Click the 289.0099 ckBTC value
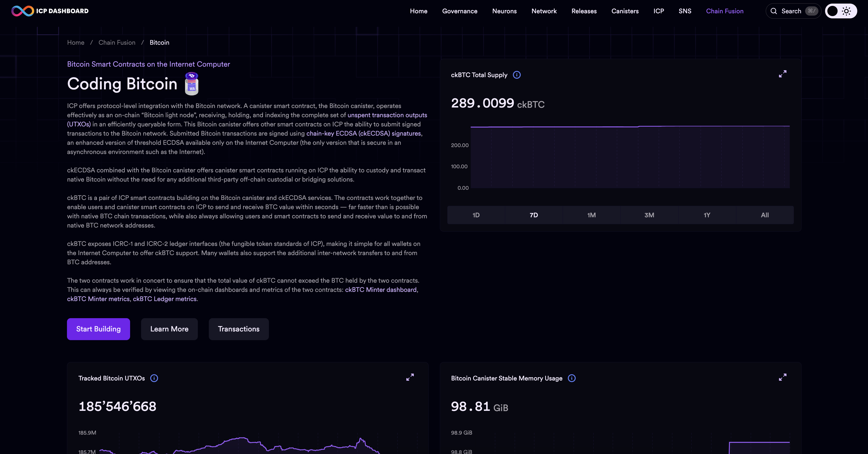Viewport: 868px width, 454px height. coord(498,103)
